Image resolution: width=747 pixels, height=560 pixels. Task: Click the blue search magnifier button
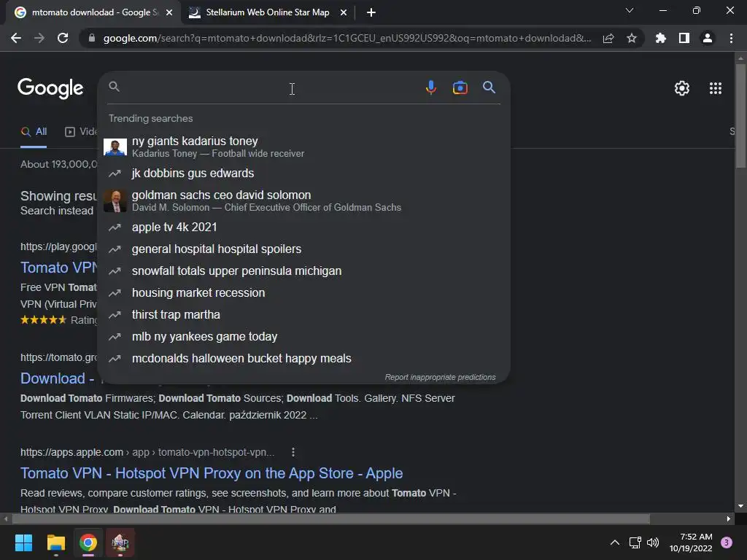[489, 87]
